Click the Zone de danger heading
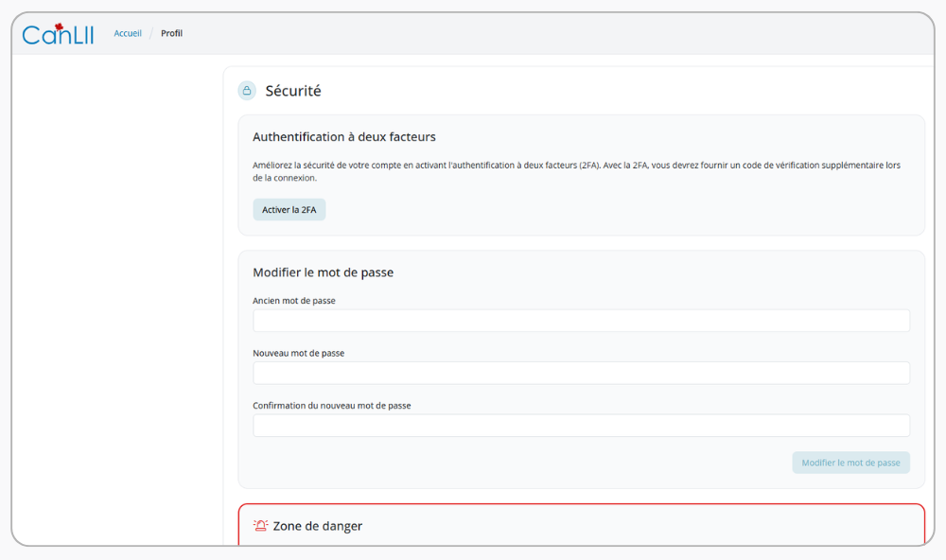 (x=317, y=526)
